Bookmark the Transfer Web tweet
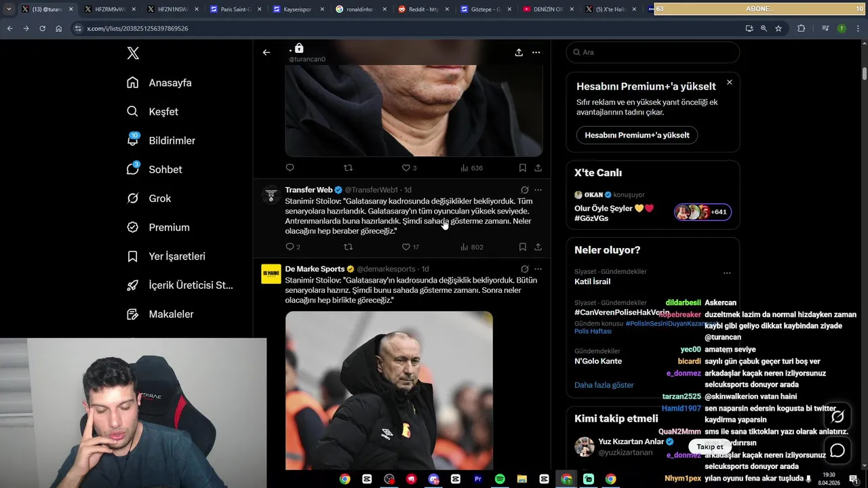The height and width of the screenshot is (488, 868). [523, 247]
